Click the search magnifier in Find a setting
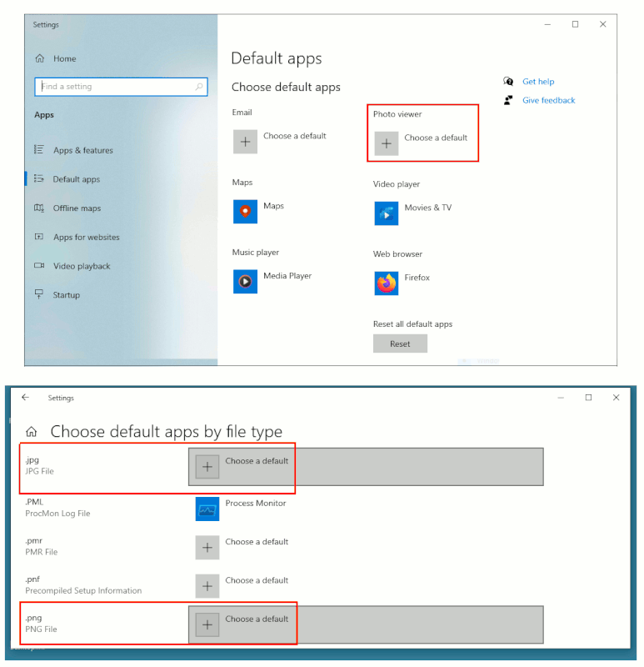The width and height of the screenshot is (644, 667). pyautogui.click(x=198, y=87)
